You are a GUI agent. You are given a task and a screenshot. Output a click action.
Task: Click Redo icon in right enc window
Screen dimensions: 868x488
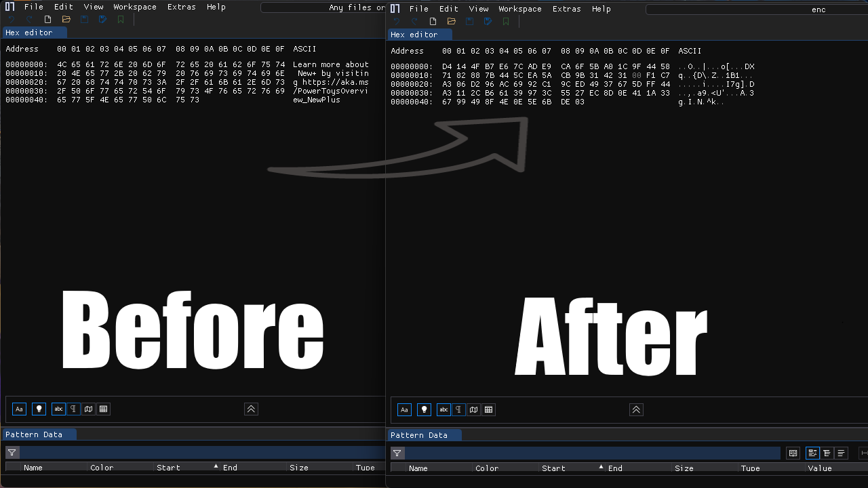414,22
